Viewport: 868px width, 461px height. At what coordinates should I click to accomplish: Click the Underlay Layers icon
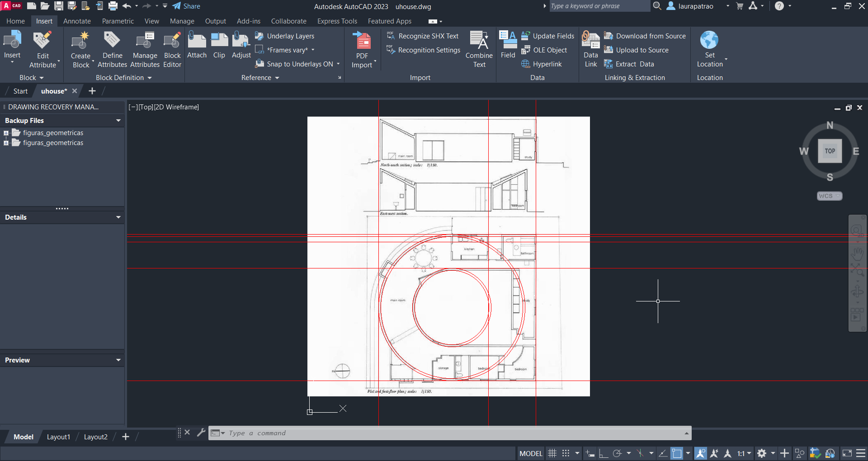(259, 36)
